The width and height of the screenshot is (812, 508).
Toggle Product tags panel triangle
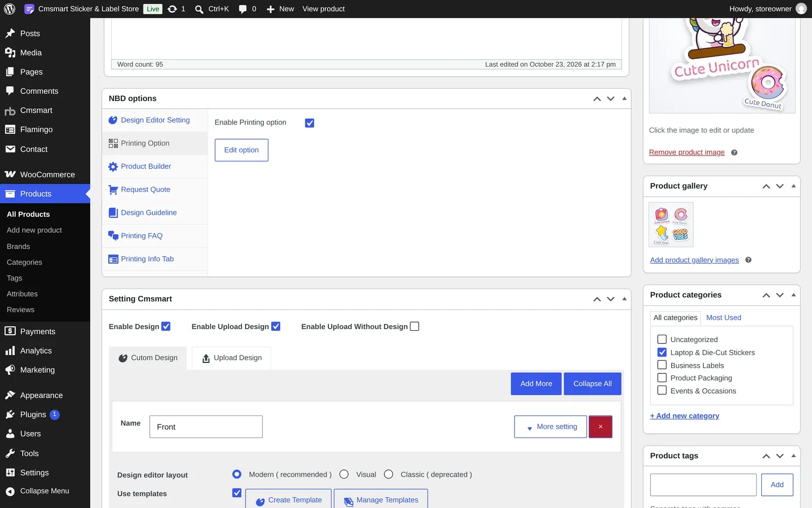coord(793,456)
